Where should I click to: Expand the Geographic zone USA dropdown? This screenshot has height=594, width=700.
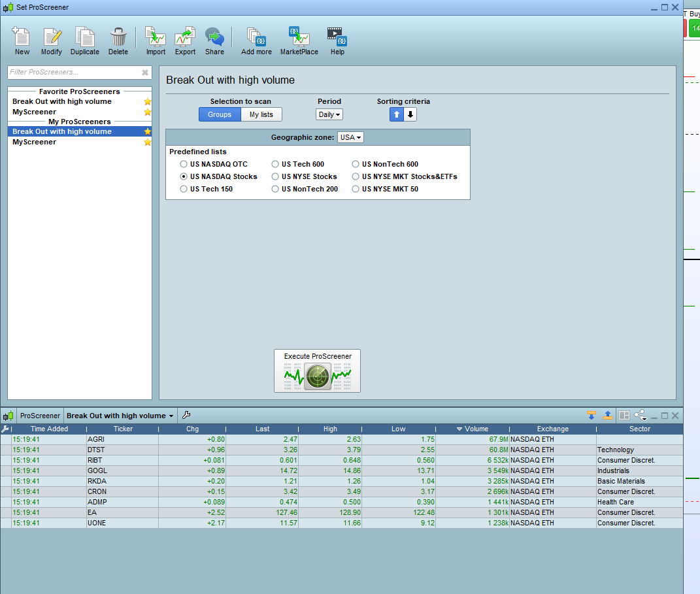click(350, 137)
